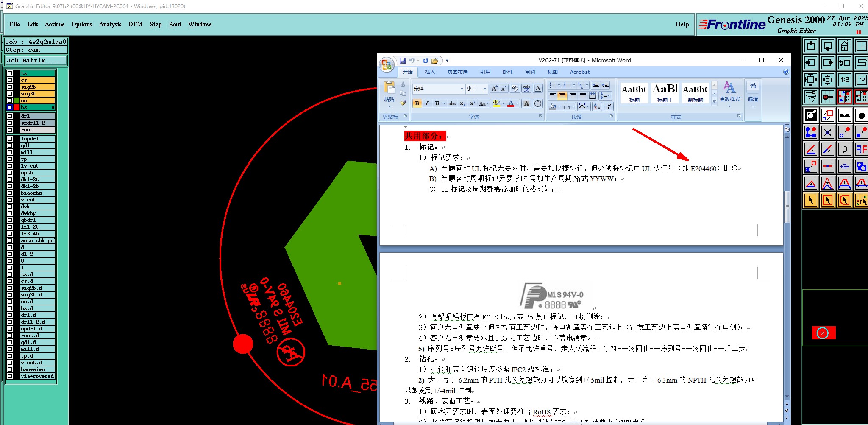This screenshot has height=425, width=868.
Task: Toggle checkbox for layer rout
Action: [x=10, y=130]
